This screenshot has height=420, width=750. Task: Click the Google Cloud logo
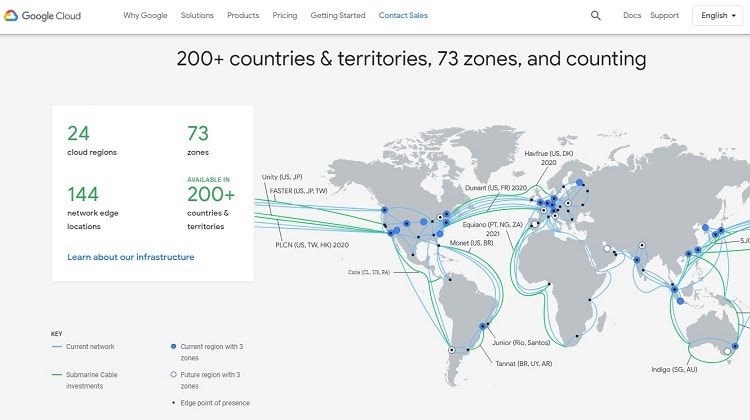point(43,16)
